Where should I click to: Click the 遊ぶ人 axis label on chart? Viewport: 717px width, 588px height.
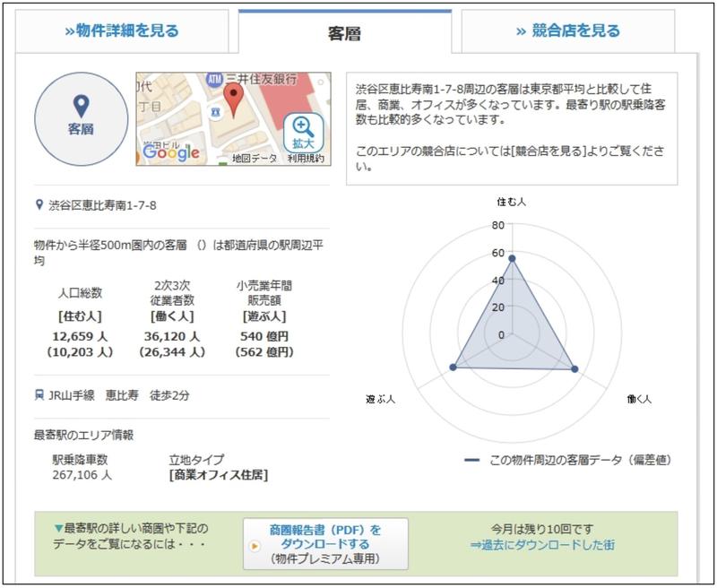click(380, 399)
